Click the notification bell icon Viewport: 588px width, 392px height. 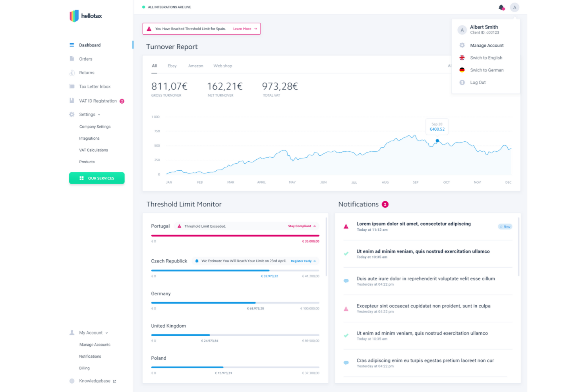point(501,8)
